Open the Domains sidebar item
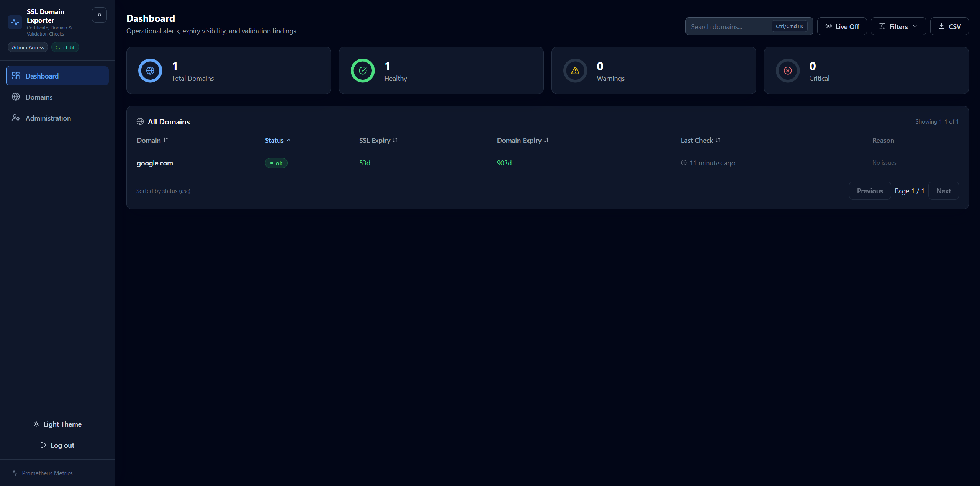This screenshot has width=980, height=486. point(57,97)
